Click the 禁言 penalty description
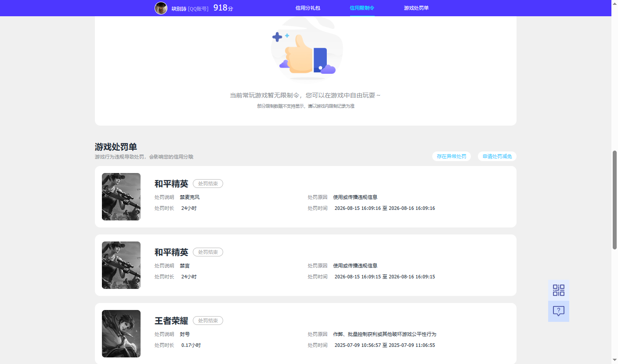This screenshot has width=618, height=364. click(185, 266)
